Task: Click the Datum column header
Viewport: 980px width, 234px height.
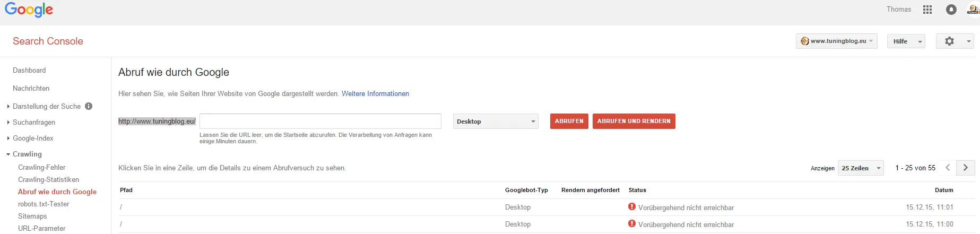Action: (944, 190)
